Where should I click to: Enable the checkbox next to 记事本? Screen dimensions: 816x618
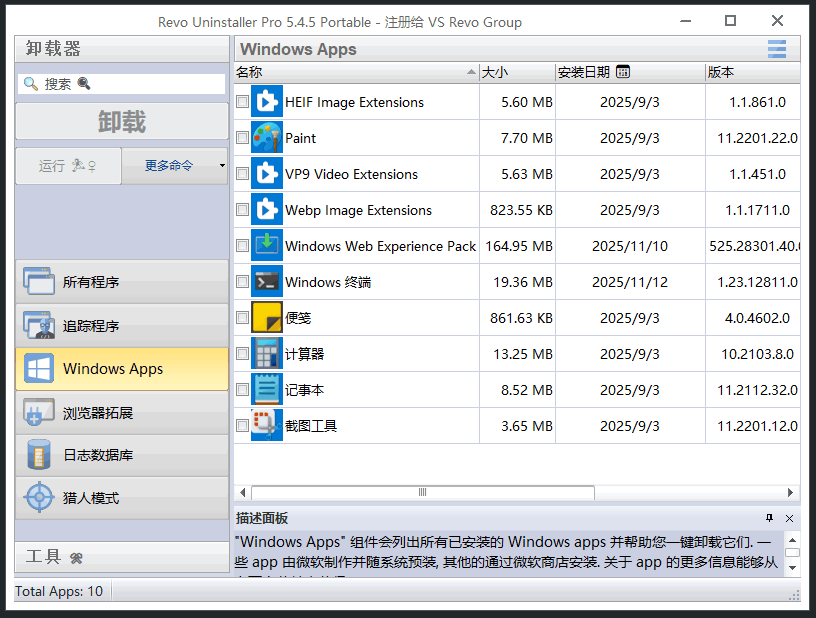coord(242,389)
